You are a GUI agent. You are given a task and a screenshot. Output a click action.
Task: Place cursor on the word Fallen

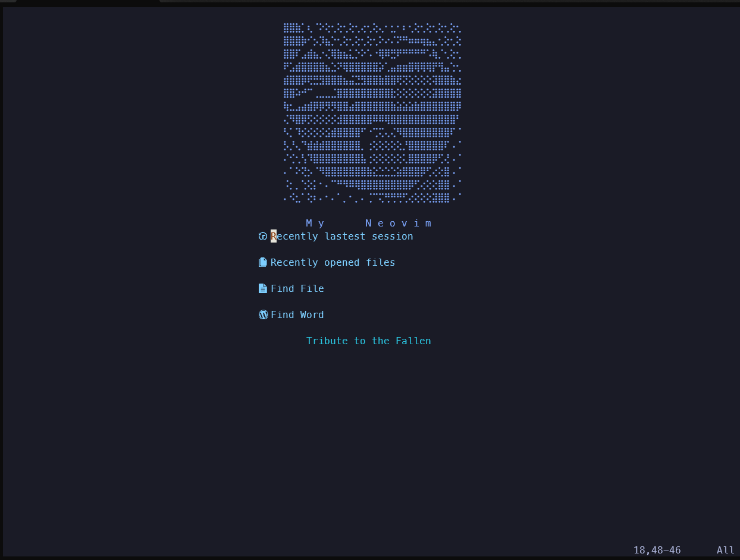(413, 341)
